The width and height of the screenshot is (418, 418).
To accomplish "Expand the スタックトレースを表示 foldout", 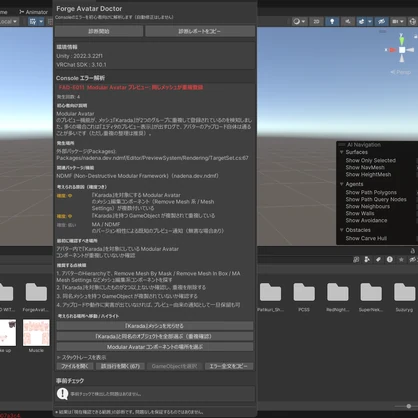I will 81,357.
